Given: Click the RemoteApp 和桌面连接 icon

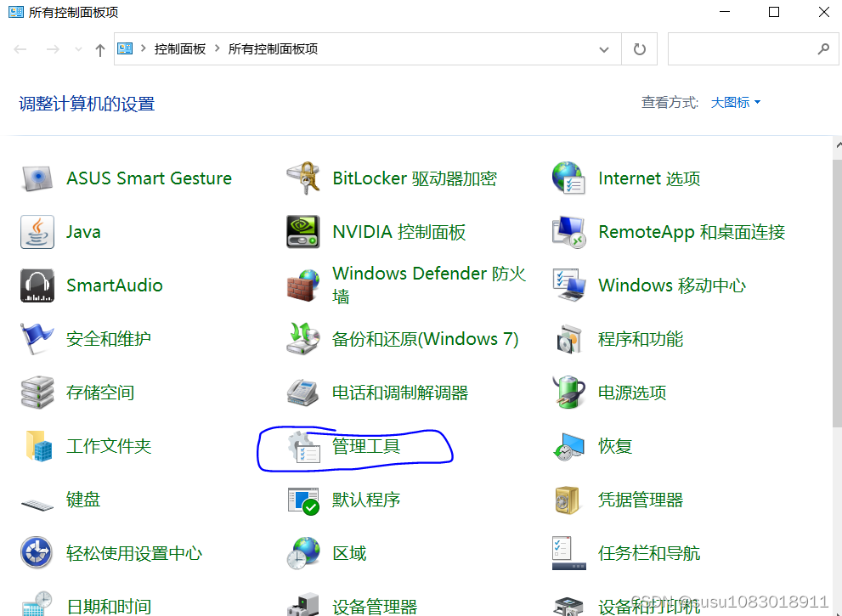Looking at the screenshot, I should coord(568,232).
